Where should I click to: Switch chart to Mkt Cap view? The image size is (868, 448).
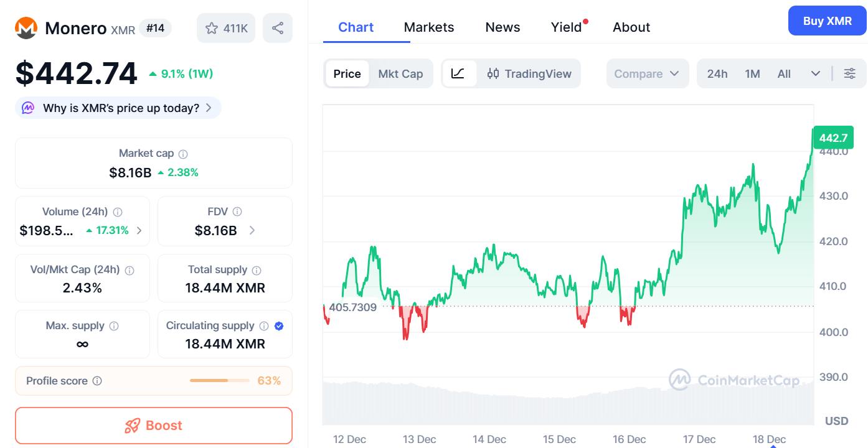click(400, 73)
